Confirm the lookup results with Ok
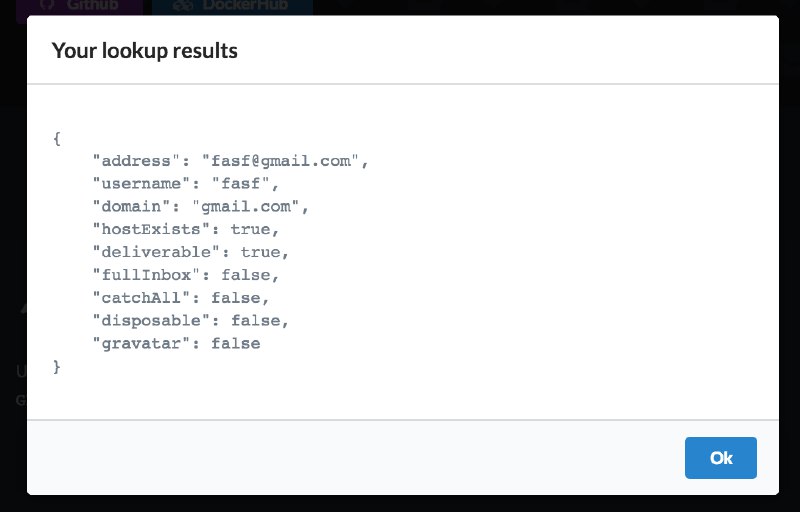This screenshot has height=512, width=800. click(720, 457)
